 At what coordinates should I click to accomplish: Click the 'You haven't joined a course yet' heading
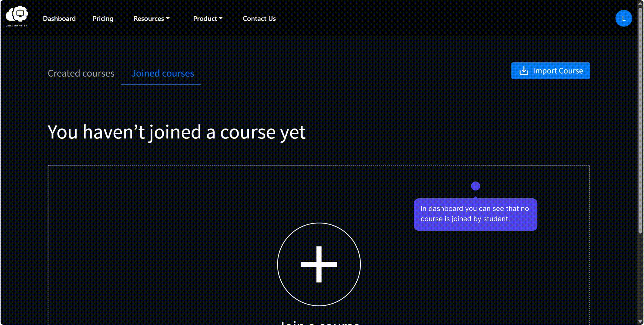click(x=177, y=132)
